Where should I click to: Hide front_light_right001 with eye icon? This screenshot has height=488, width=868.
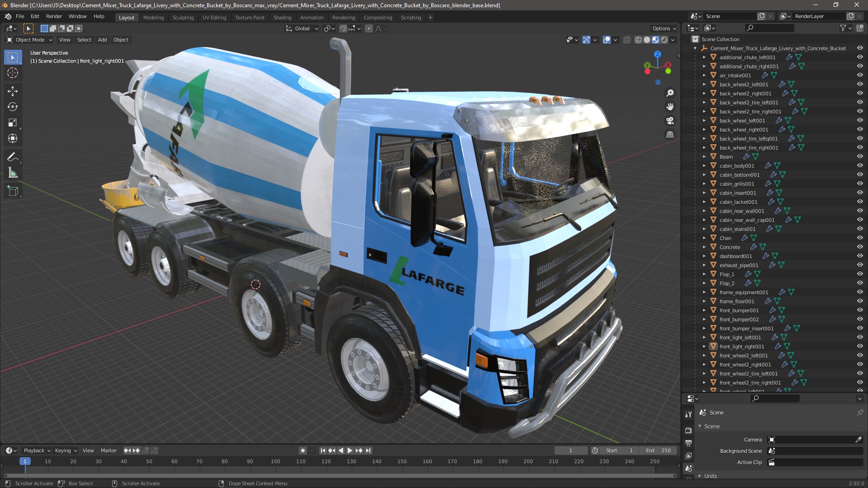(860, 347)
